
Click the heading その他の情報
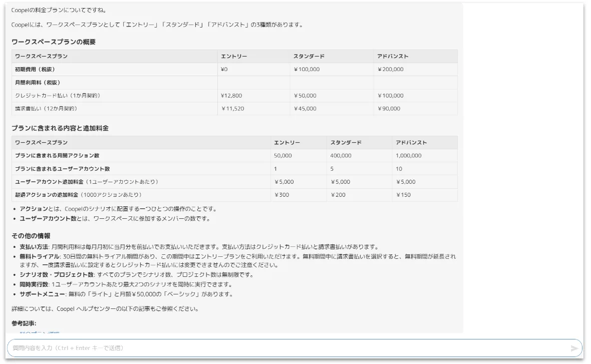click(31, 236)
